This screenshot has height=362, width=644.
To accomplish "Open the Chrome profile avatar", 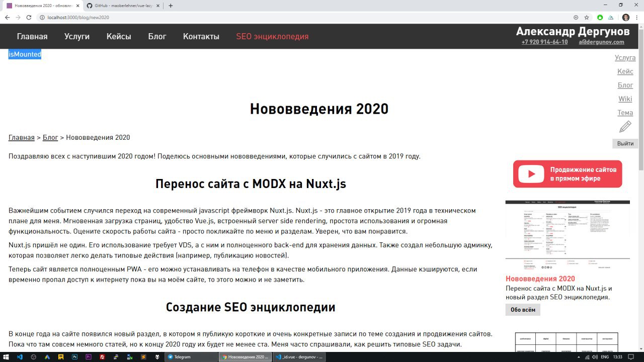I will [626, 17].
